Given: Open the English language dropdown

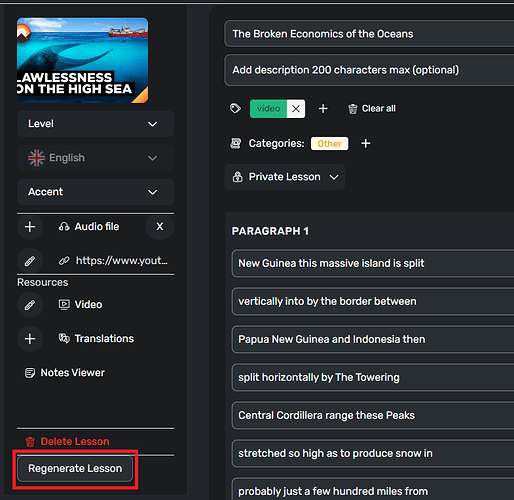Looking at the screenshot, I should tap(95, 158).
